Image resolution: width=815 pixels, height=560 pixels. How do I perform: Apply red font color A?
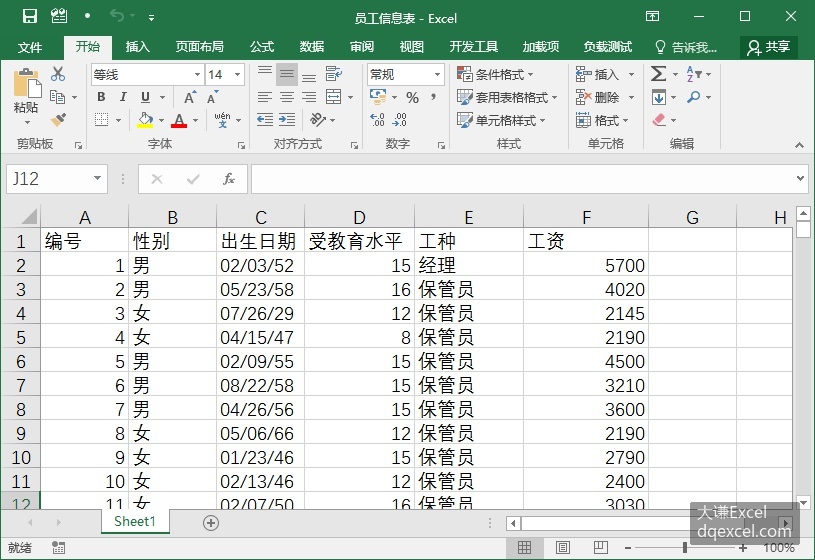[x=179, y=120]
